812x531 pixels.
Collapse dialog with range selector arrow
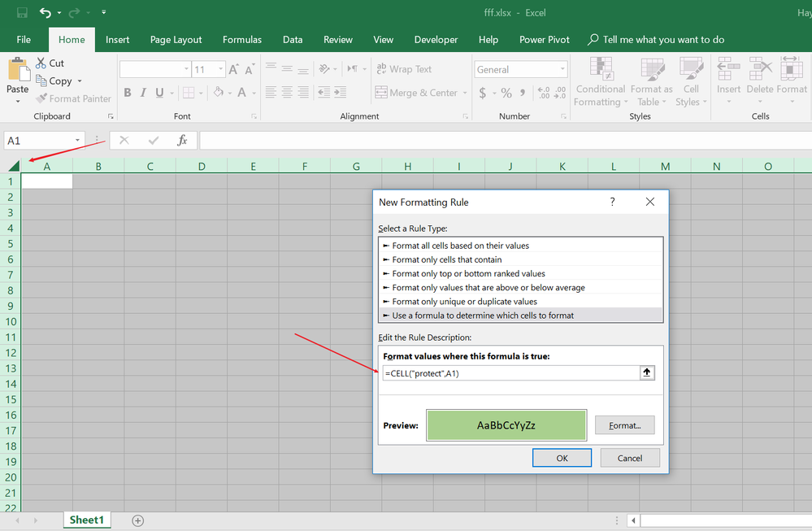pyautogui.click(x=647, y=372)
